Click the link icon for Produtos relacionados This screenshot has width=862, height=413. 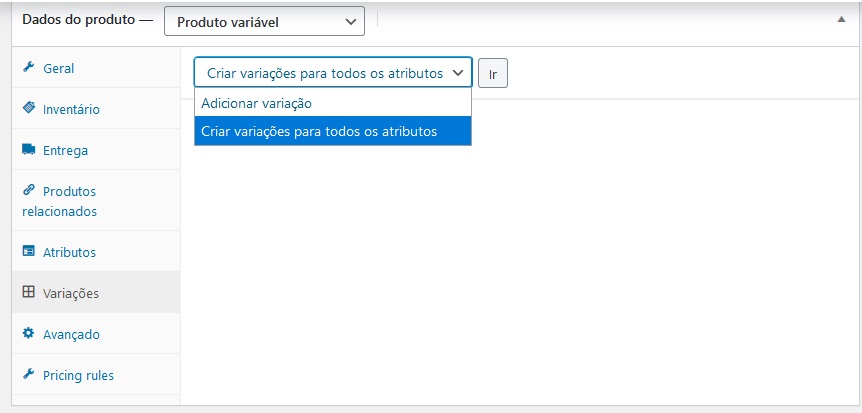tap(29, 190)
